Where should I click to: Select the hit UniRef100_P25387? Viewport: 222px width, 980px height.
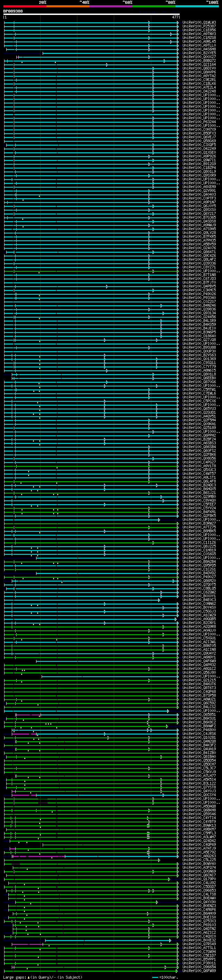[x=199, y=26]
